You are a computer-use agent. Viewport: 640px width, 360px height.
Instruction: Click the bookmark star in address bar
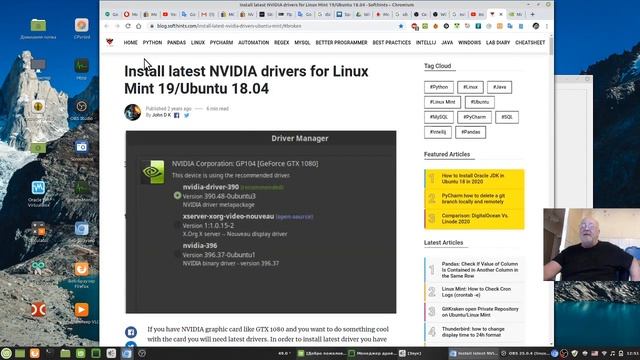pyautogui.click(x=401, y=26)
